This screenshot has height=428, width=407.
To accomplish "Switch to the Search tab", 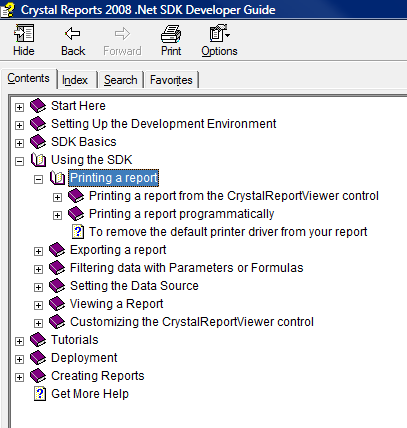I will click(x=121, y=80).
